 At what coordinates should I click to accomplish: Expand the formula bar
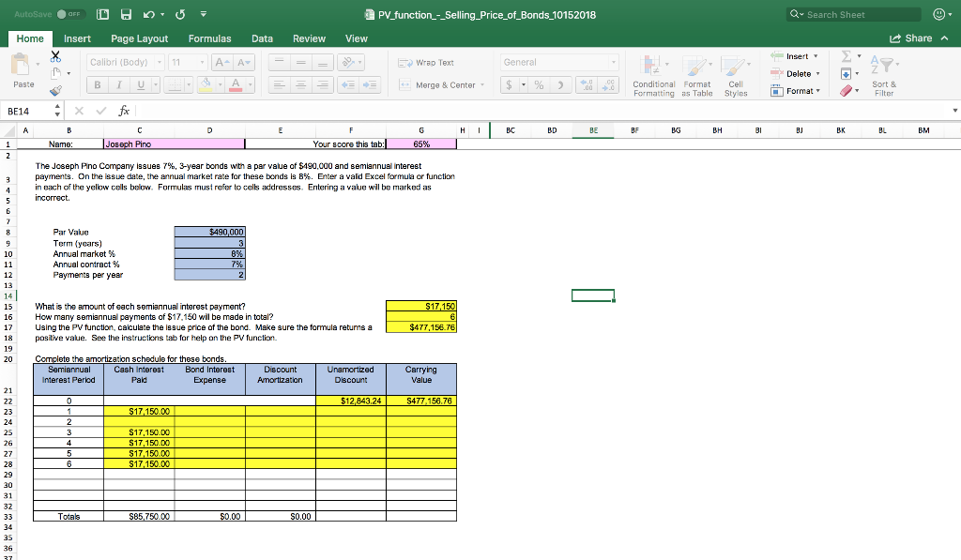click(x=954, y=111)
